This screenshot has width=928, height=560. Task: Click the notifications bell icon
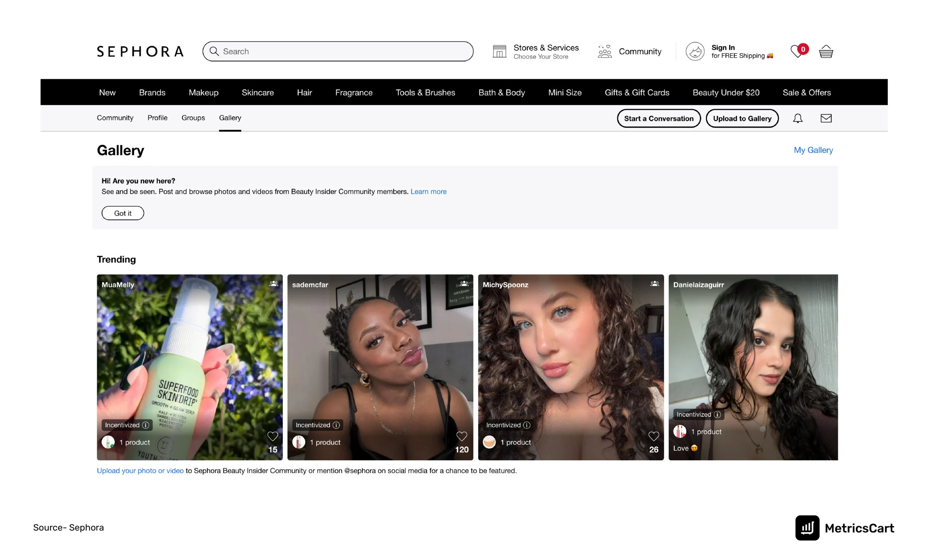(797, 118)
